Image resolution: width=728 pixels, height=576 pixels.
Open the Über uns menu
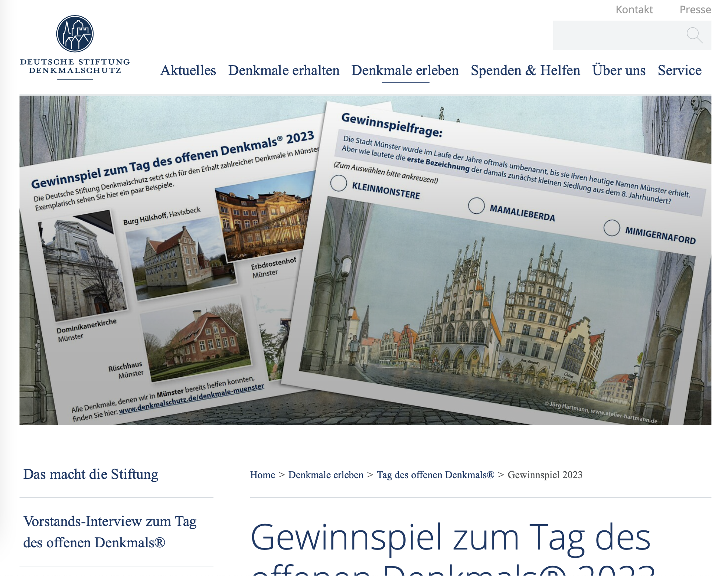point(618,70)
